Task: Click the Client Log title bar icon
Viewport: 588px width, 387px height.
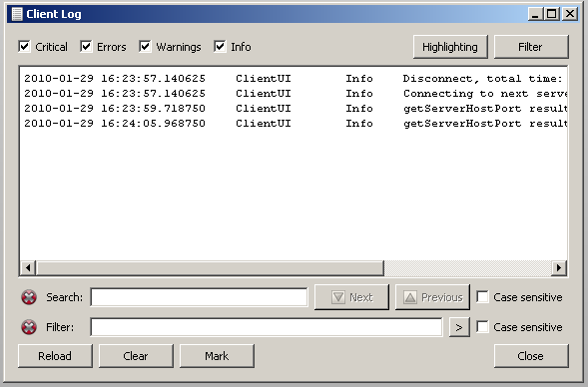Action: (x=17, y=14)
